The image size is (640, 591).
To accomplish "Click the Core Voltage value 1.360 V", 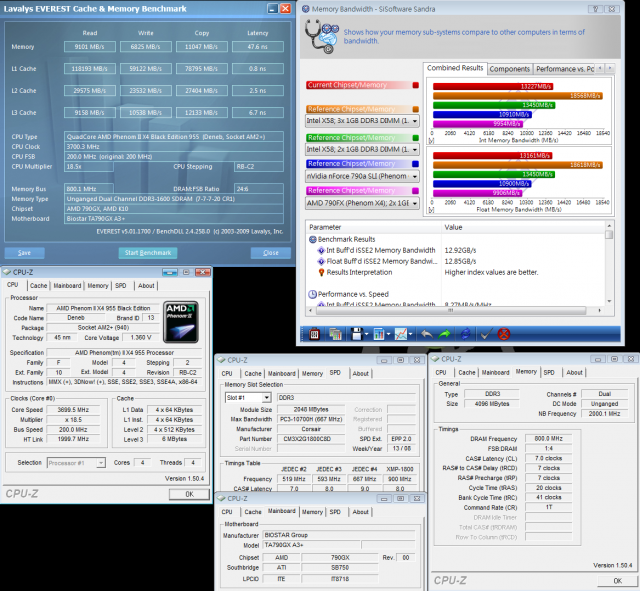I will pyautogui.click(x=141, y=338).
